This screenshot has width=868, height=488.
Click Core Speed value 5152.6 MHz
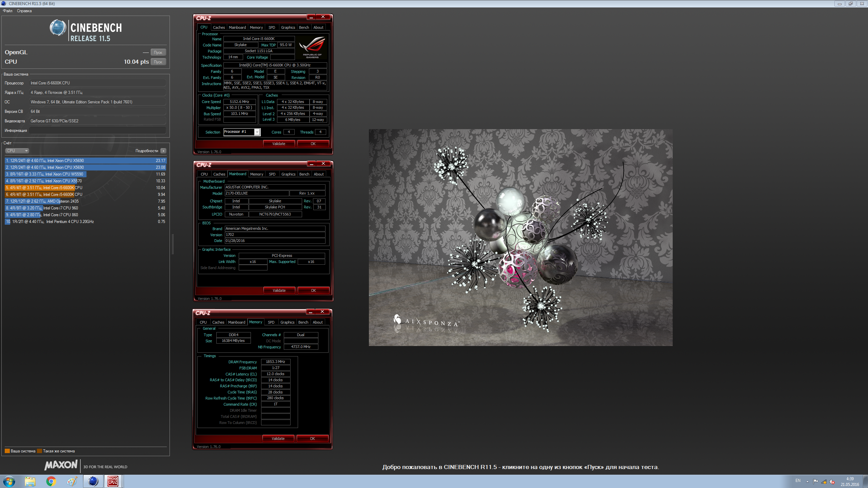coord(239,102)
